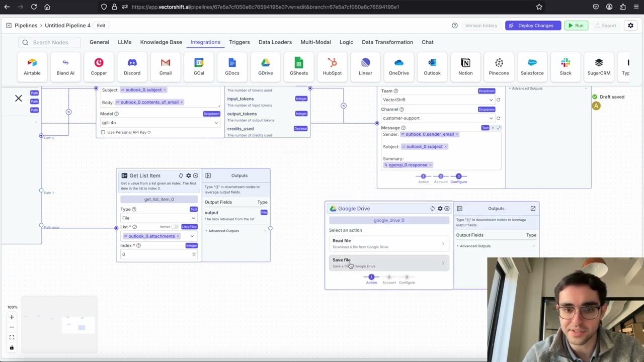Add a SugarCRM node
This screenshot has height=362, width=644.
point(599,67)
